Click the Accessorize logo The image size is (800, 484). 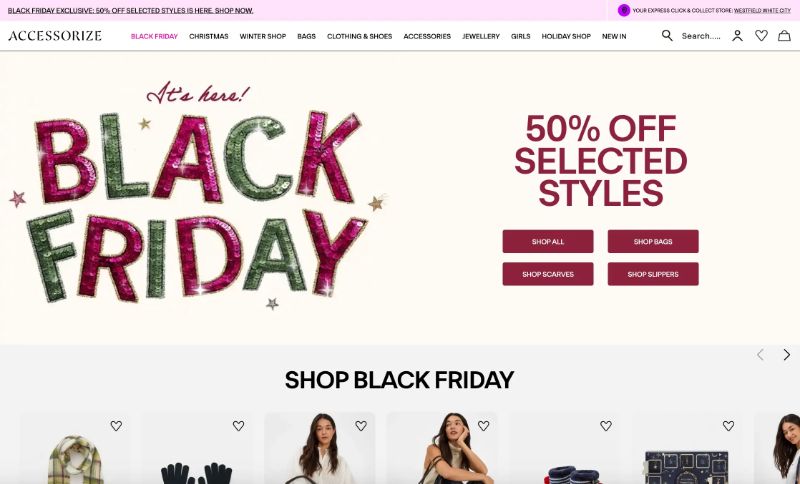click(x=55, y=36)
